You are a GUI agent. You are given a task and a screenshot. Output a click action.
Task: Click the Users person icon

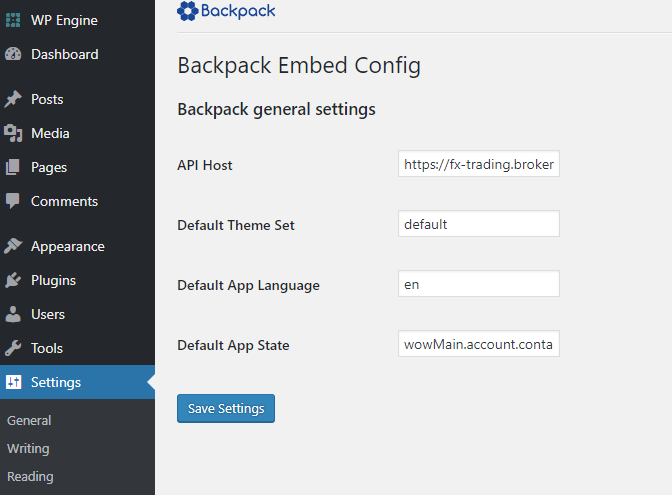tap(13, 314)
